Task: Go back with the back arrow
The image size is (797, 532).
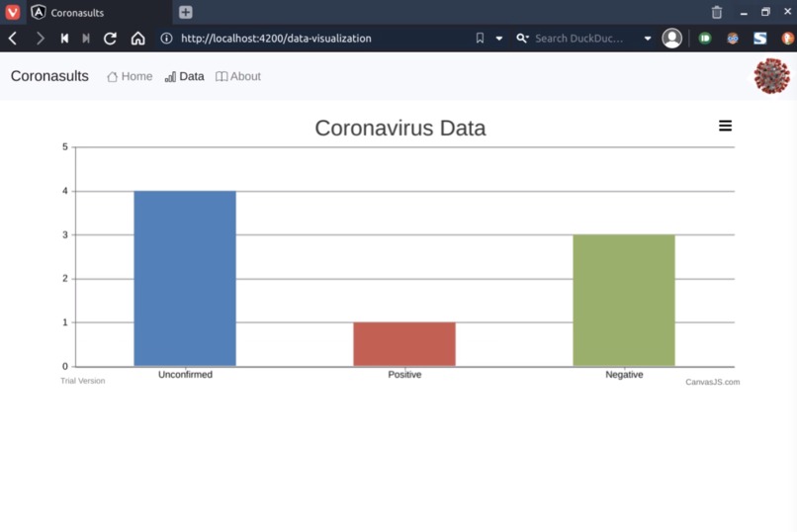Action: click(13, 39)
